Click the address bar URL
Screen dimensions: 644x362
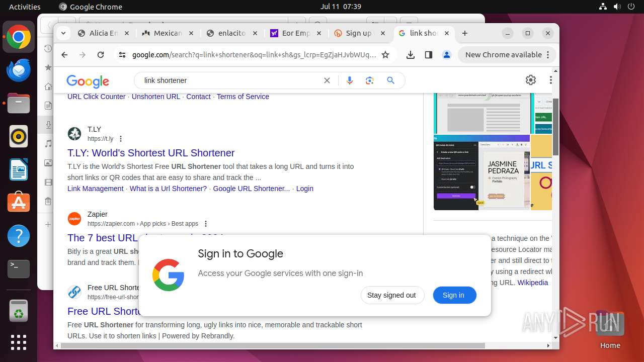(x=254, y=55)
